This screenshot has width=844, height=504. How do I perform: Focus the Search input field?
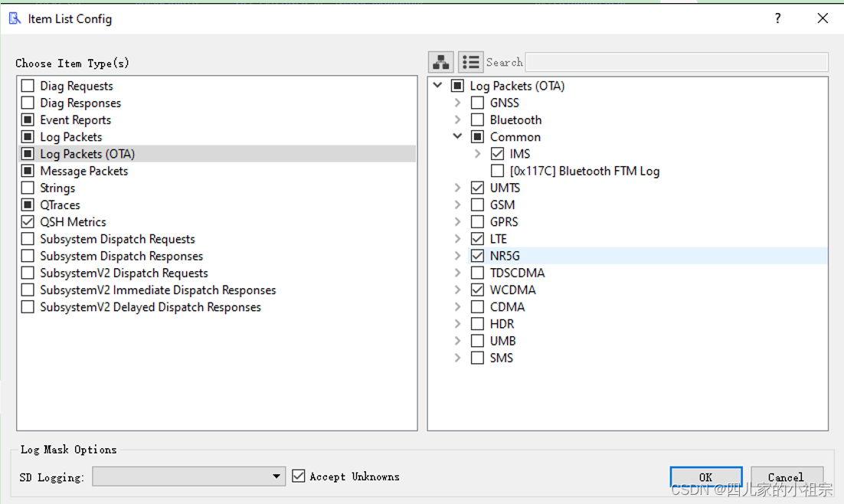pyautogui.click(x=676, y=62)
